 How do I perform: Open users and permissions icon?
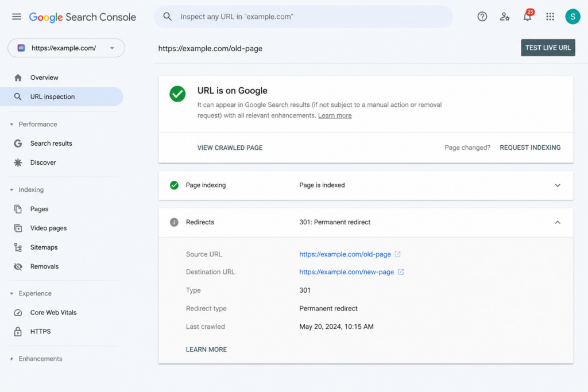(505, 17)
